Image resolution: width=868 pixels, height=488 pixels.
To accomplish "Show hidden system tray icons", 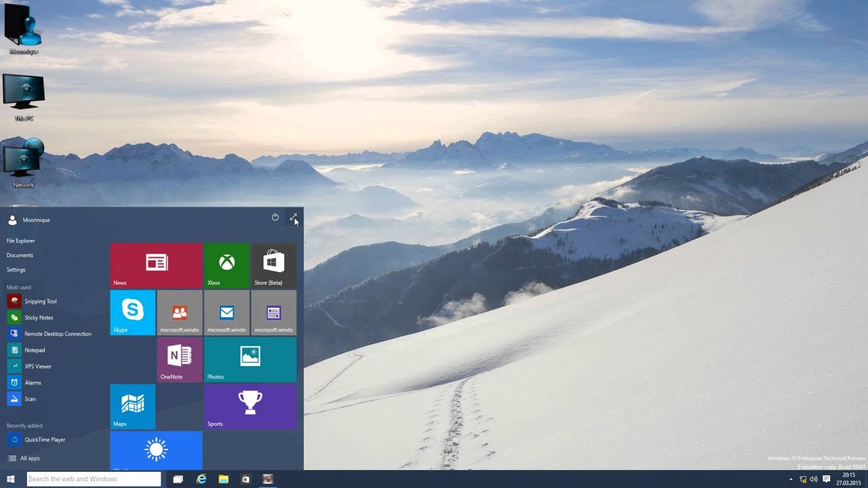I will [x=791, y=479].
